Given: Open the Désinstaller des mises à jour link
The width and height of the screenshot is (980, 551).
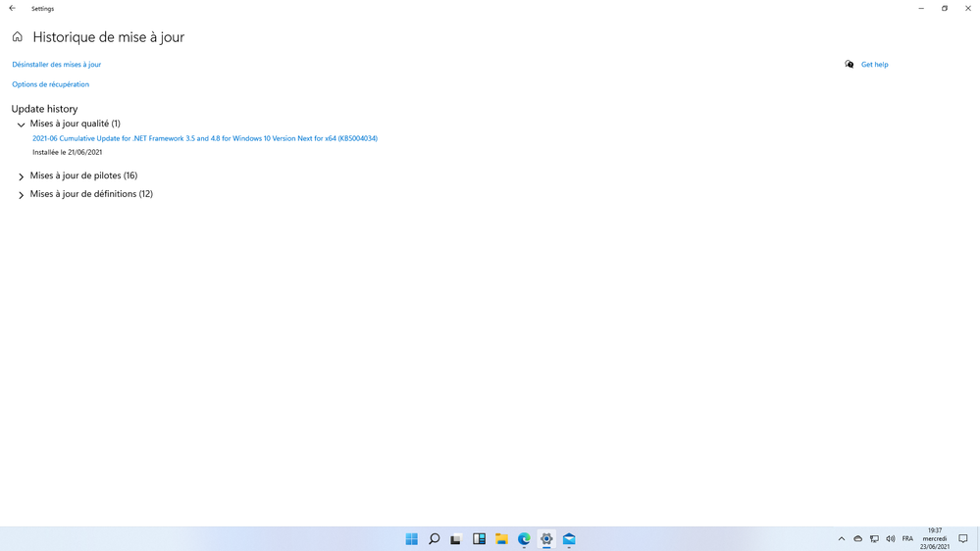Looking at the screenshot, I should [x=56, y=65].
